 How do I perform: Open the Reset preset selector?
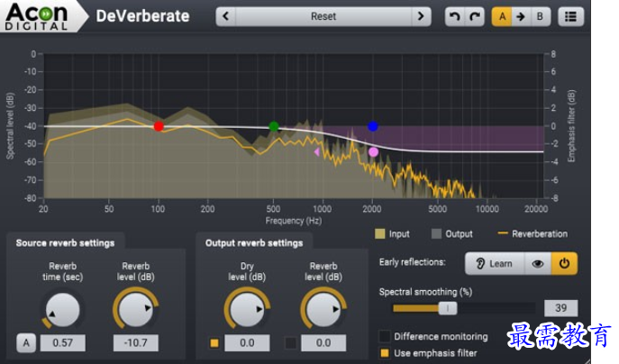(323, 16)
